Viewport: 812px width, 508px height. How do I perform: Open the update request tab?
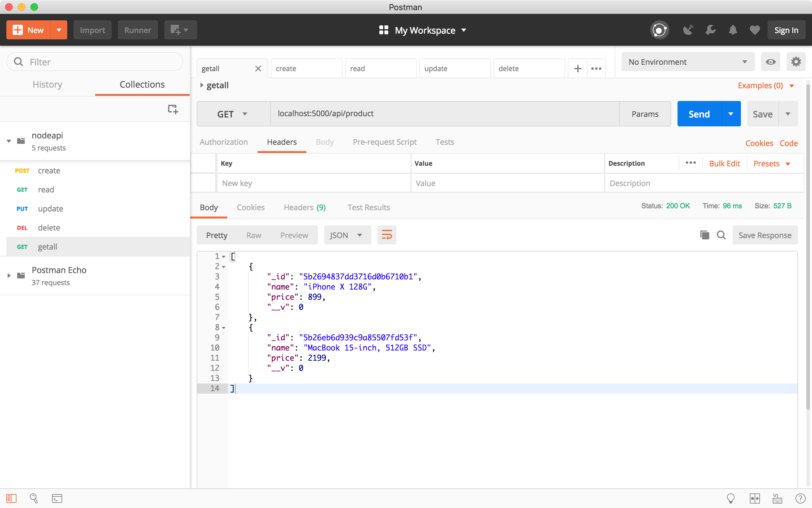(x=455, y=69)
